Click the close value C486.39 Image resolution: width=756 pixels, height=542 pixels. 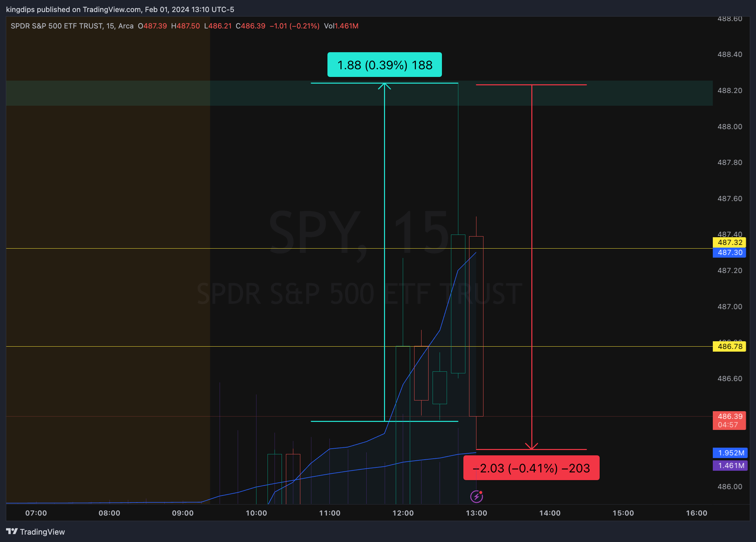tap(250, 26)
